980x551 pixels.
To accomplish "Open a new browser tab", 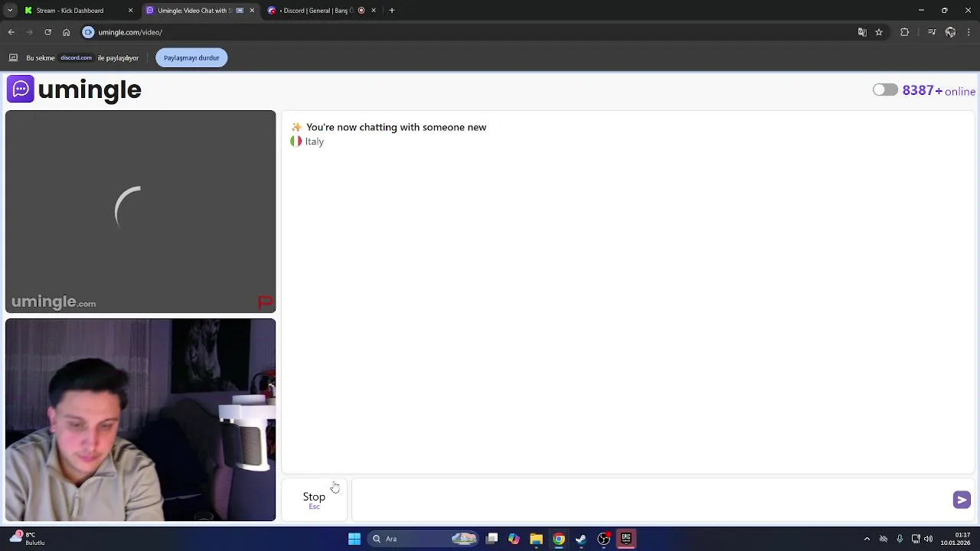I will click(x=392, y=11).
